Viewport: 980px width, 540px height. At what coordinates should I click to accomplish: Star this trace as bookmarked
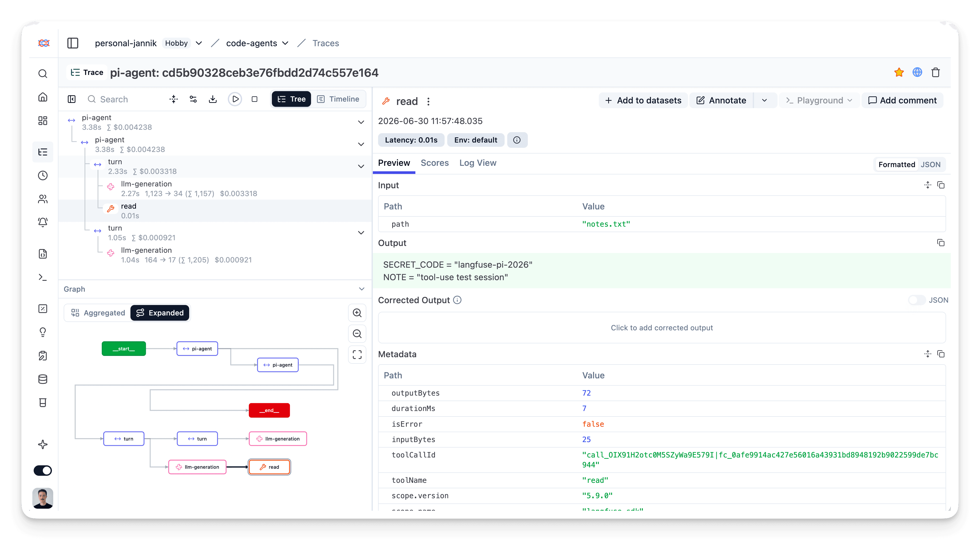pos(899,72)
